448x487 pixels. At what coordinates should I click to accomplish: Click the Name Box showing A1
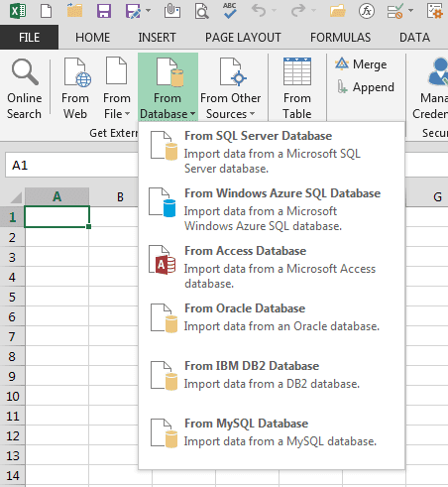(71, 165)
